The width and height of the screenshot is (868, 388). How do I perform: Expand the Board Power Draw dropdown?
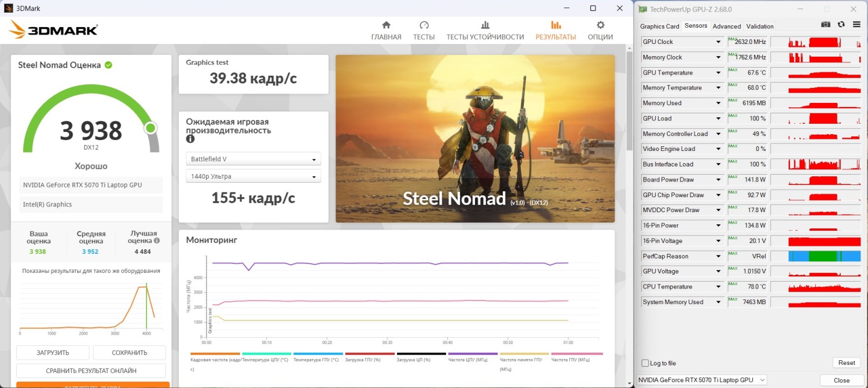[x=718, y=179]
